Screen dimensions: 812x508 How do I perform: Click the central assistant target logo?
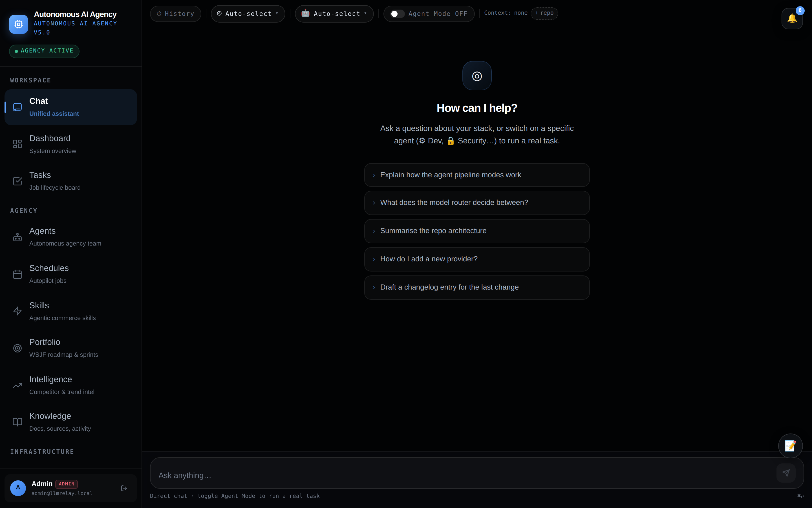click(x=477, y=76)
